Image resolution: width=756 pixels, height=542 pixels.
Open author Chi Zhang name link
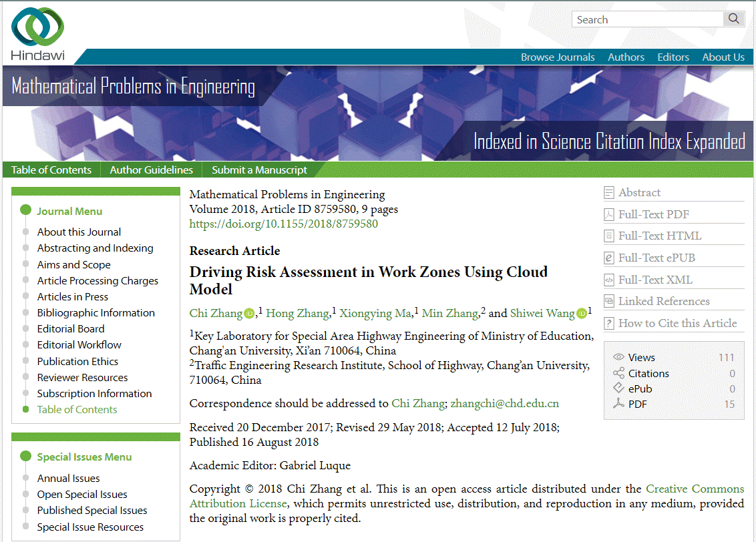tap(216, 313)
